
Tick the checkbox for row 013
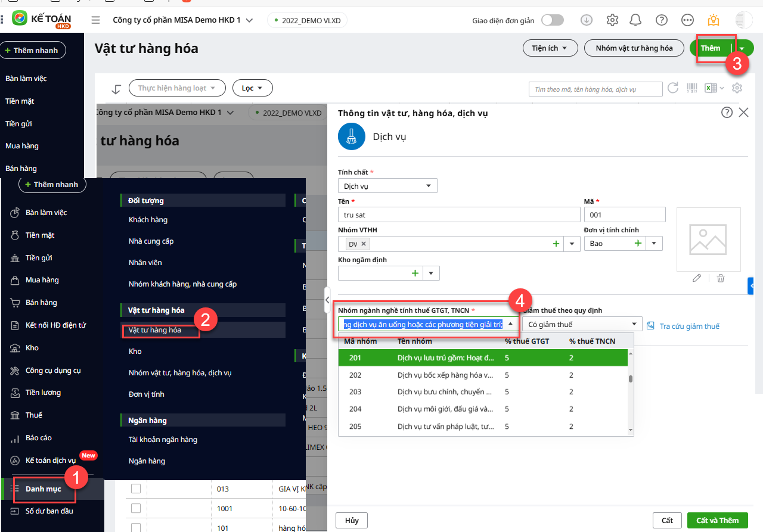[136, 489]
